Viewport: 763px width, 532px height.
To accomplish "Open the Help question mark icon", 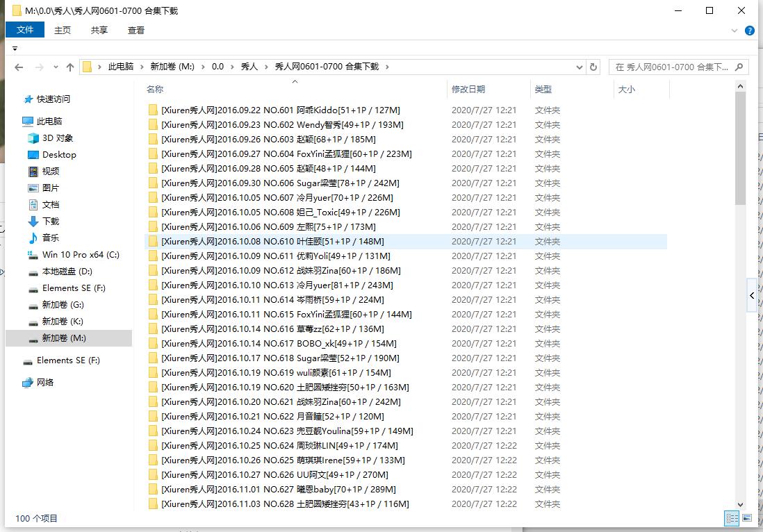I will (x=750, y=31).
